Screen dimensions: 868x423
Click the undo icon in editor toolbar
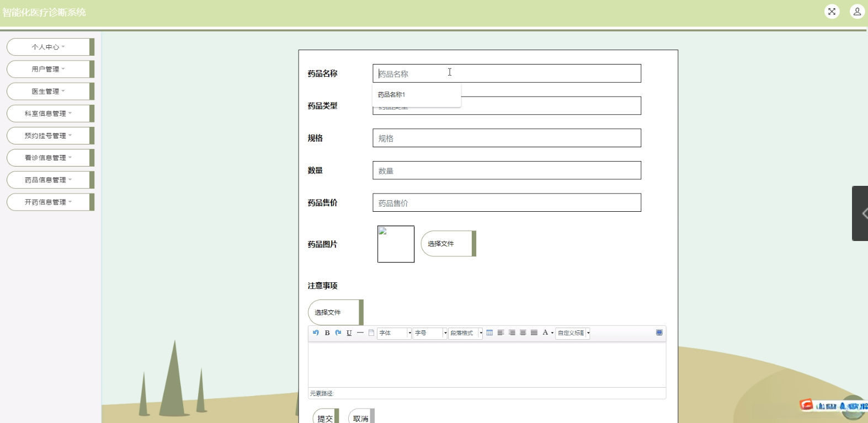coord(316,333)
